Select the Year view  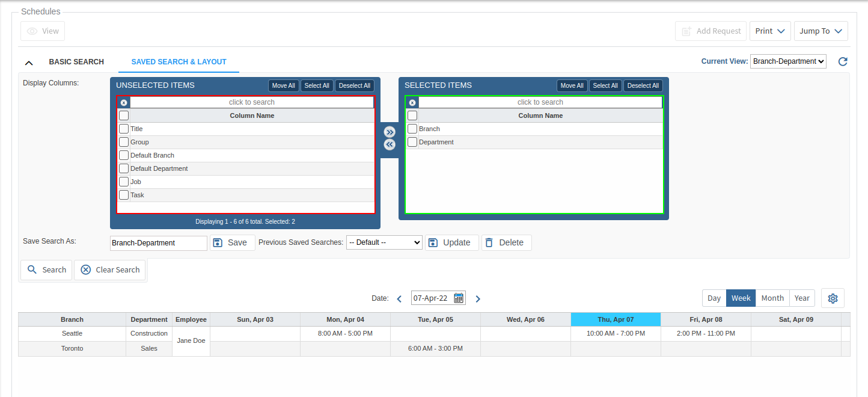(802, 298)
